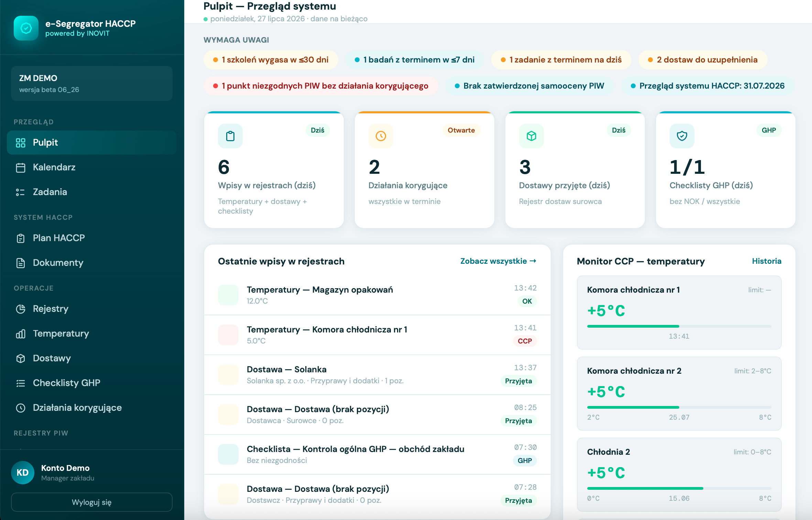Click the Zadania list icon
Viewport: 812px width, 520px height.
tap(21, 192)
